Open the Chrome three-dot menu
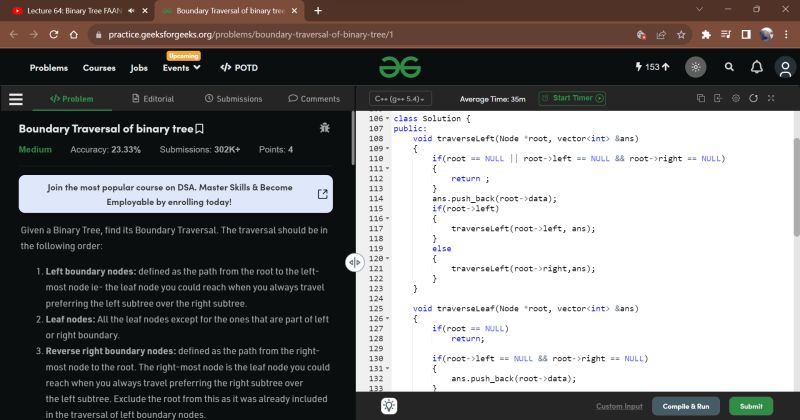Screen dimensions: 800x420 point(786,35)
